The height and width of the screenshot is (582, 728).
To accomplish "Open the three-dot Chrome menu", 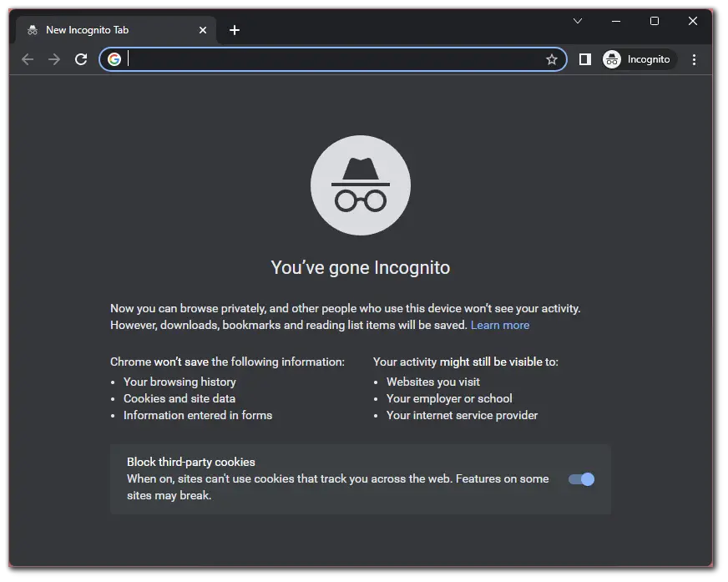I will click(694, 59).
